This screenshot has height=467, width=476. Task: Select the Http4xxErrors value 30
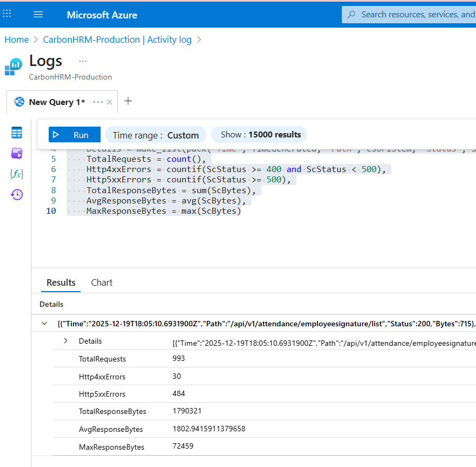pos(177,377)
